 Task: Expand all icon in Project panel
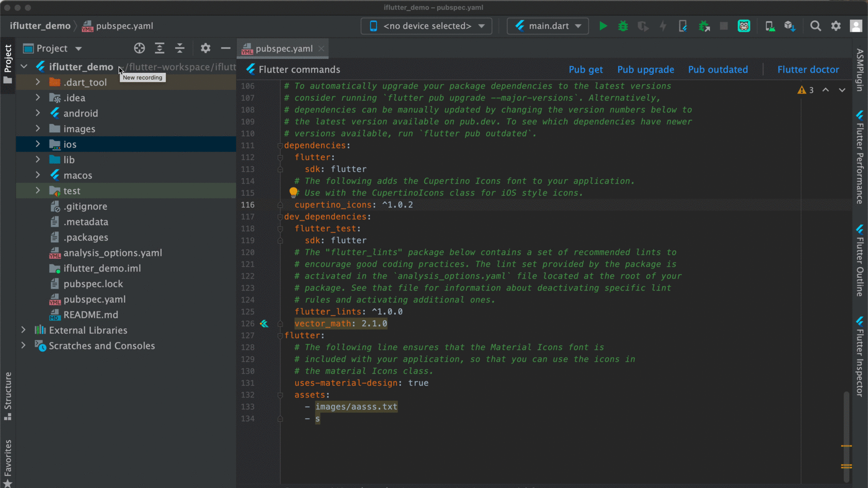pos(160,48)
